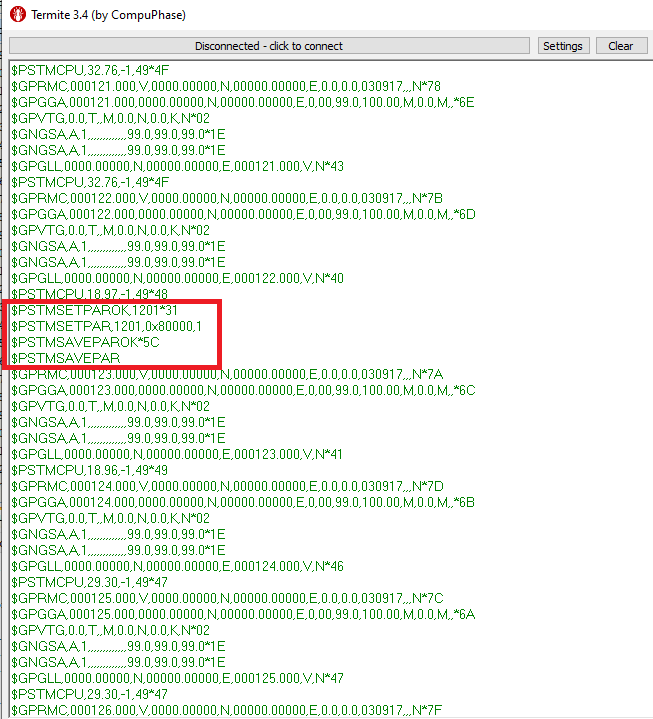The width and height of the screenshot is (653, 719).
Task: Clear the terminal output
Action: point(621,46)
